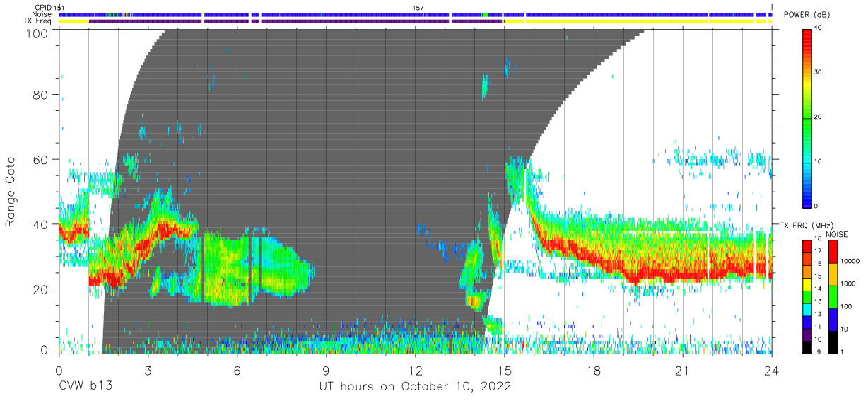Click the 60 tick on Range Gate axis

41,160
